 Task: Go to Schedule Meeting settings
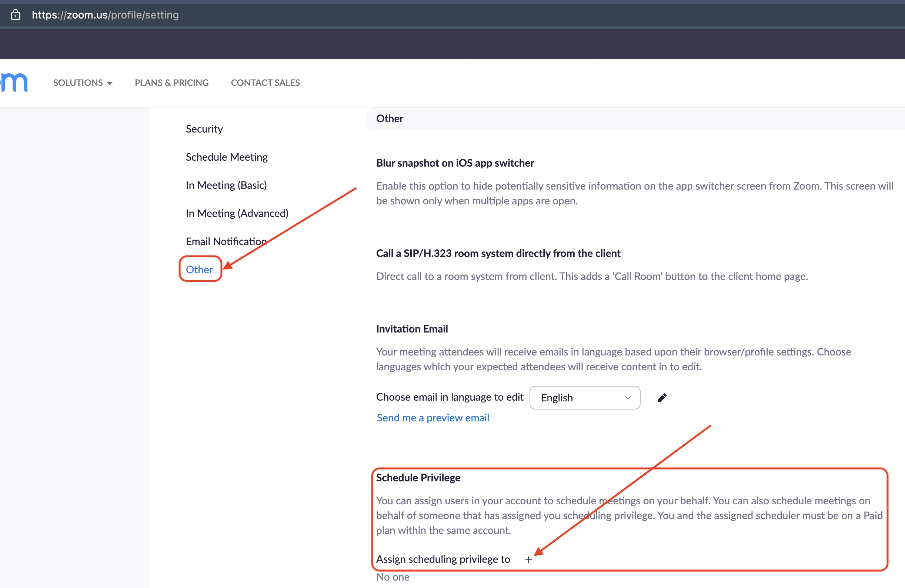point(227,157)
